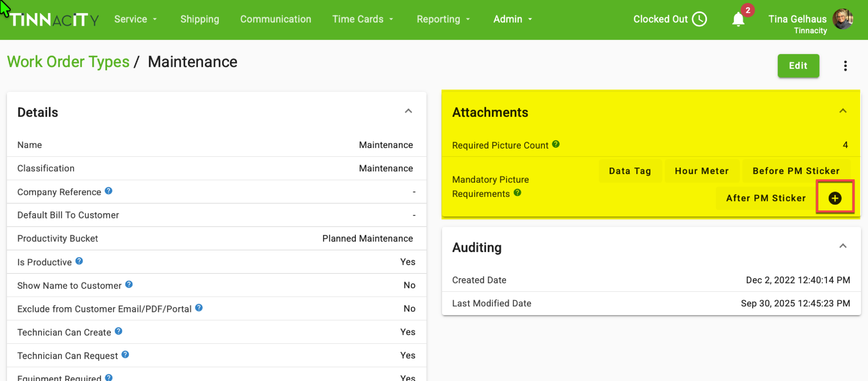Add a mandatory picture requirement with the plus icon
868x381 pixels.
click(x=835, y=198)
